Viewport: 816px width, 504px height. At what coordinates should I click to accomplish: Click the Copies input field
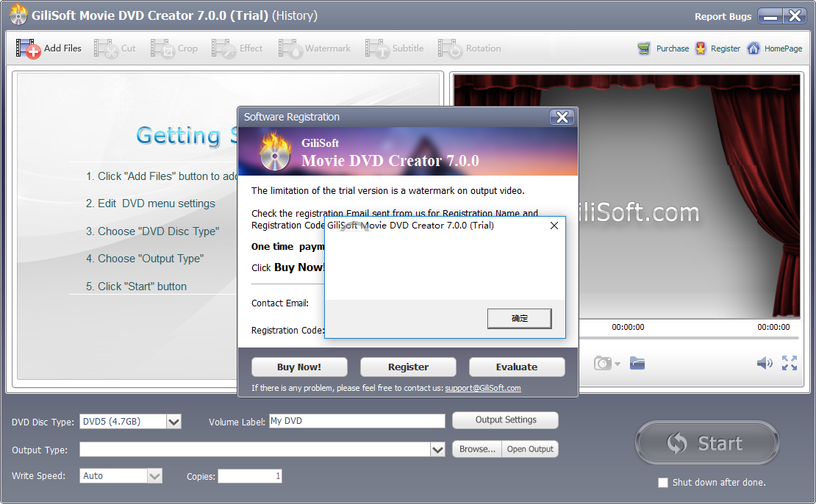click(x=250, y=476)
